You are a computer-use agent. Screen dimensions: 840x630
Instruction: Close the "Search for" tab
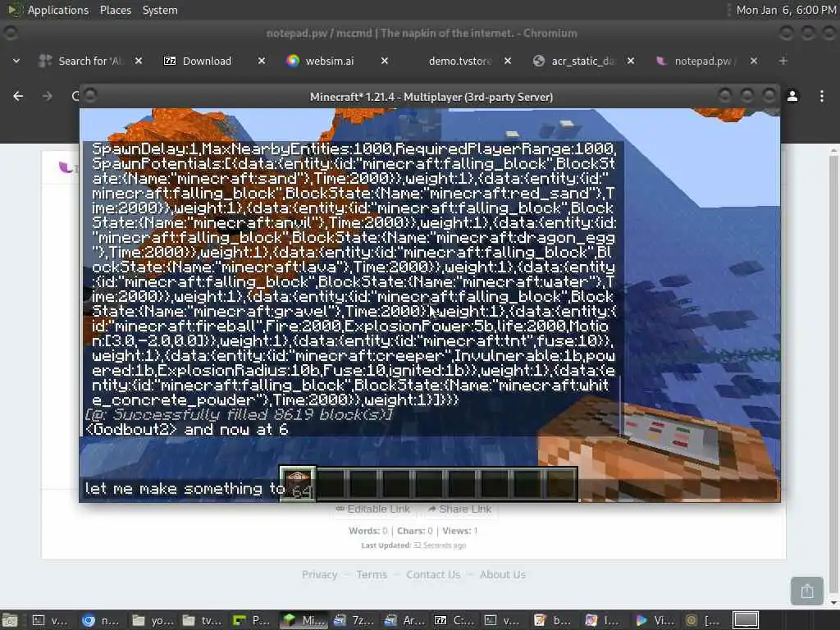point(138,61)
